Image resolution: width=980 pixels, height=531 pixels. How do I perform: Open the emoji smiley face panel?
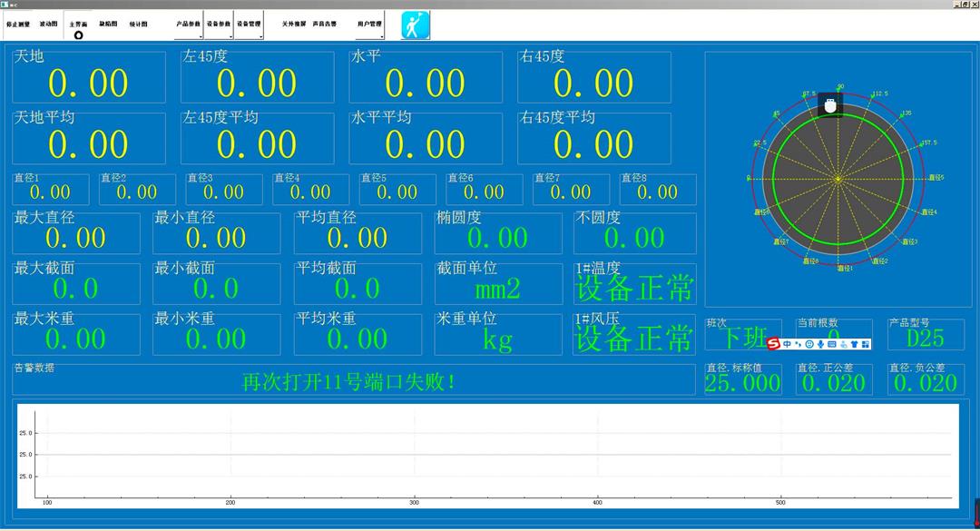(808, 344)
